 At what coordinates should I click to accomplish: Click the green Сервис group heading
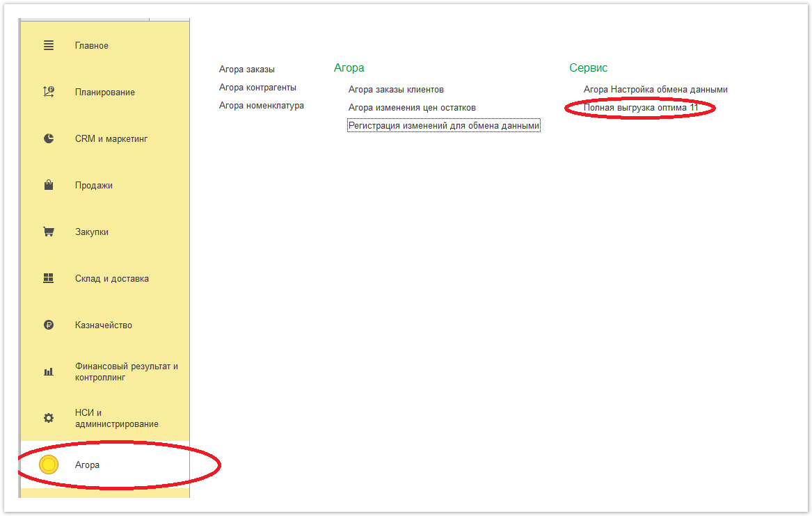(588, 67)
